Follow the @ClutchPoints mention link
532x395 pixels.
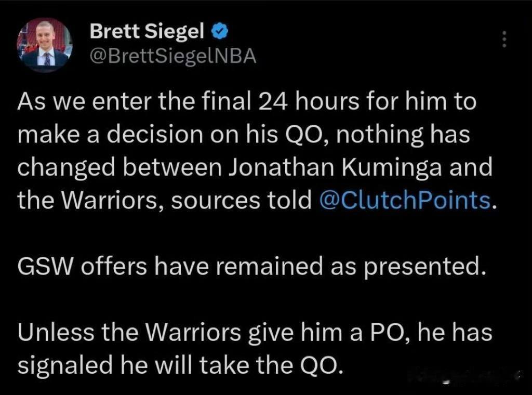tap(405, 200)
